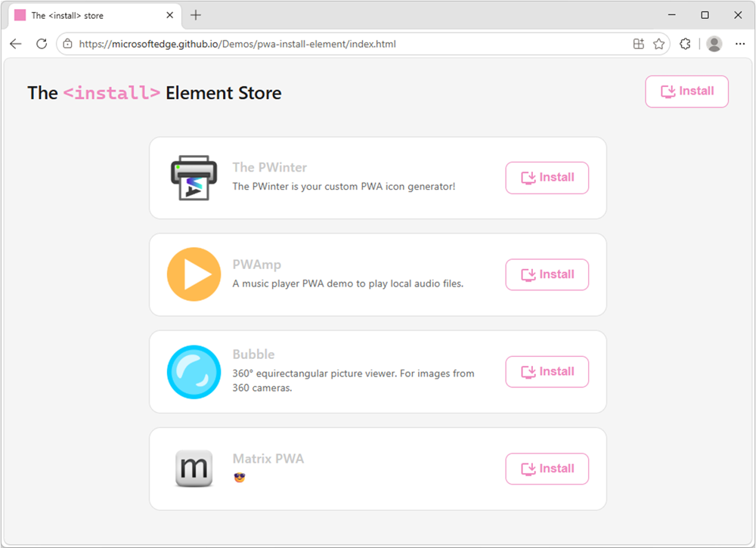Click the Matrix PWA 'm' icon
This screenshot has height=548, width=756.
tap(194, 468)
